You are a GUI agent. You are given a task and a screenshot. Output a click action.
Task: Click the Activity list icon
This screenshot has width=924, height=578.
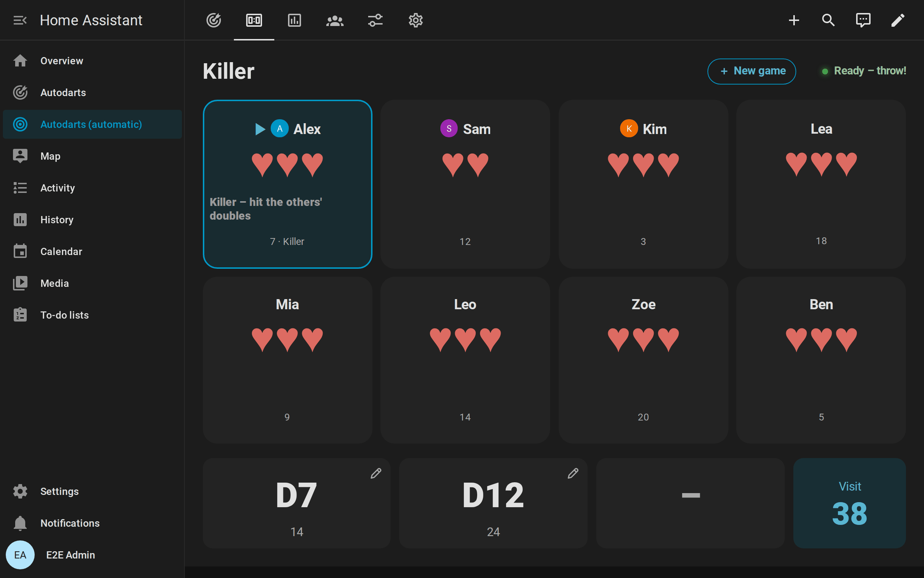(20, 188)
